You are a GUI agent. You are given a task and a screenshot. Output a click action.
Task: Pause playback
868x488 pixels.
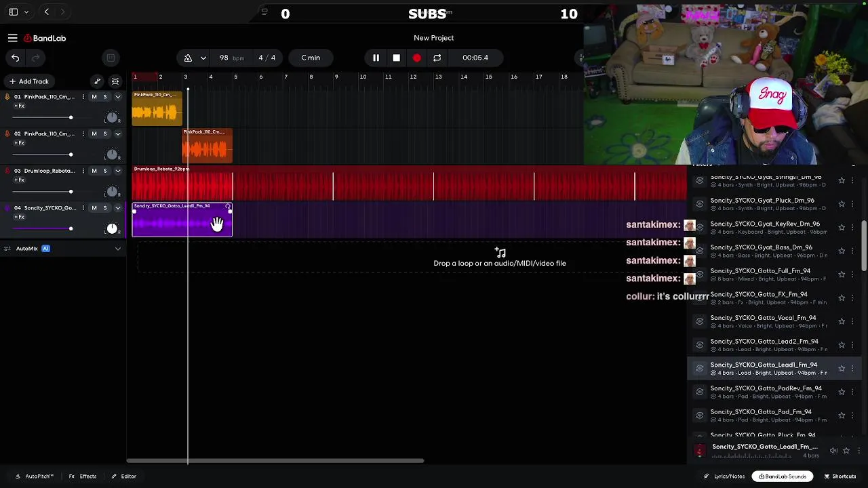pos(376,58)
